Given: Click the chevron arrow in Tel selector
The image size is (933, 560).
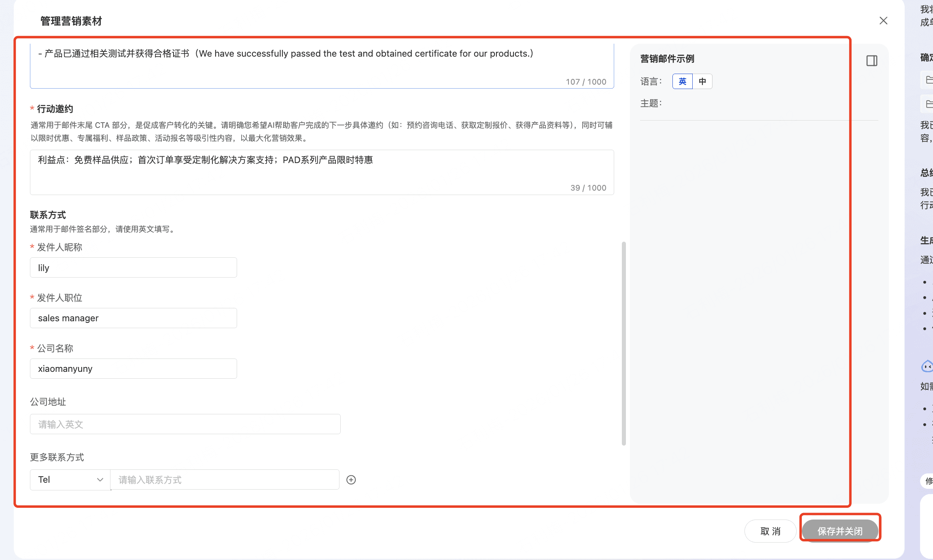Looking at the screenshot, I should (100, 479).
